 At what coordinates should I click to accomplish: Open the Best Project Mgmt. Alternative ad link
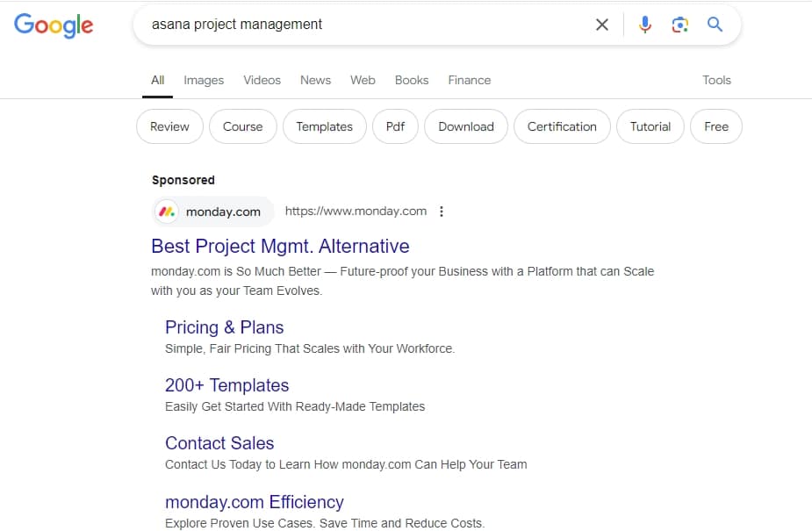coord(280,247)
